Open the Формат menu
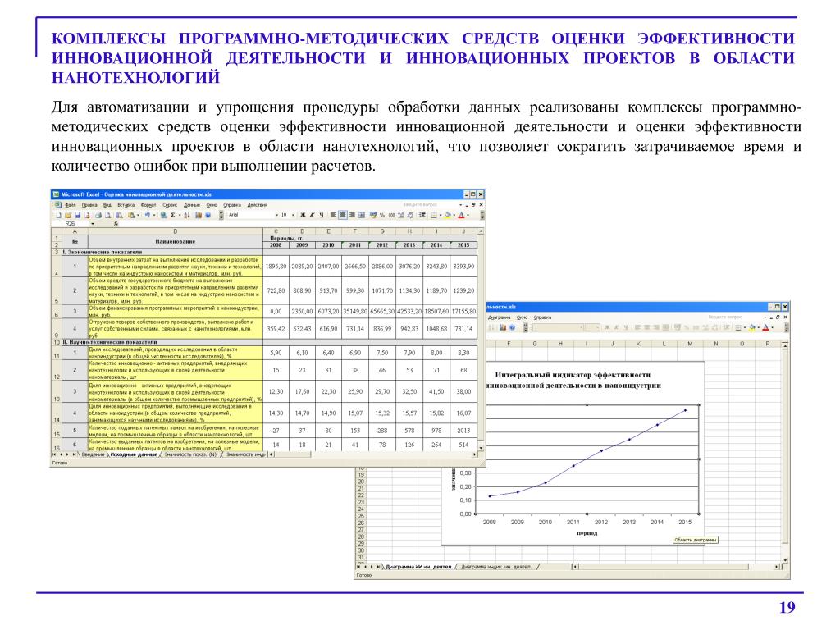The height and width of the screenshot is (630, 840). coord(148,204)
